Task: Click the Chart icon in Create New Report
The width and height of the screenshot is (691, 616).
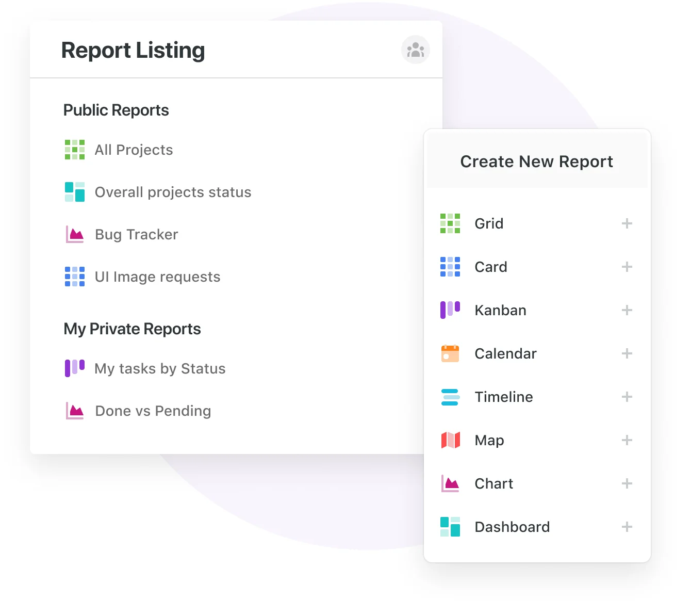Action: 450,483
